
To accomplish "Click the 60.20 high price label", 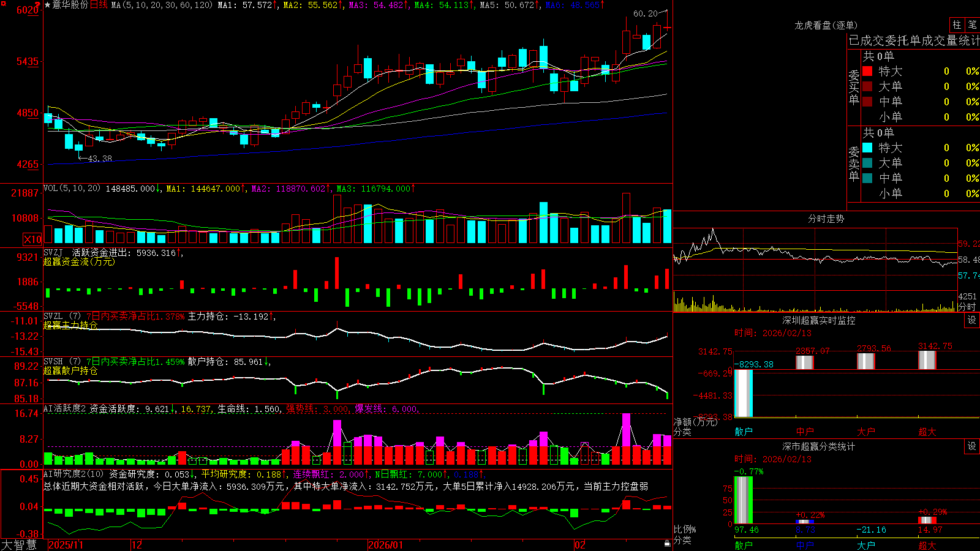I will [645, 13].
